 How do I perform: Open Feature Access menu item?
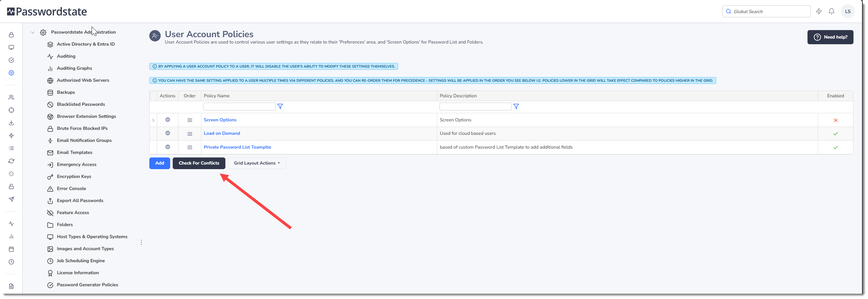(73, 213)
